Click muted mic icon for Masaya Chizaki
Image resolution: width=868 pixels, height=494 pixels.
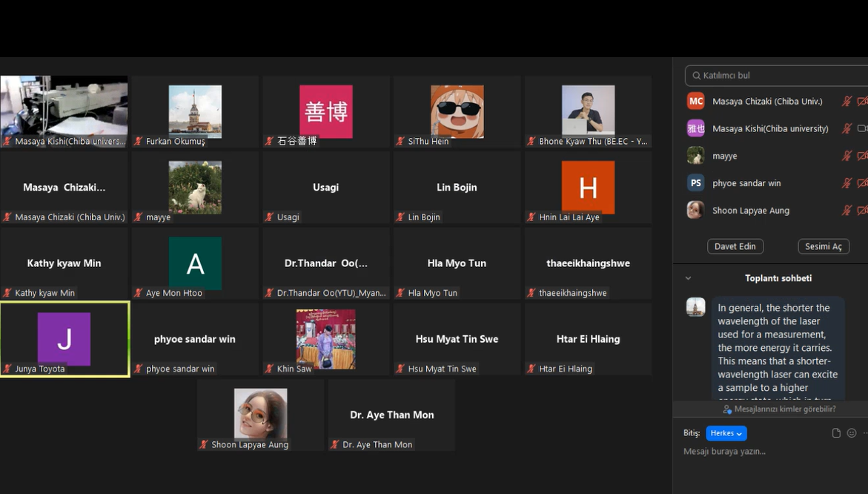pos(847,102)
